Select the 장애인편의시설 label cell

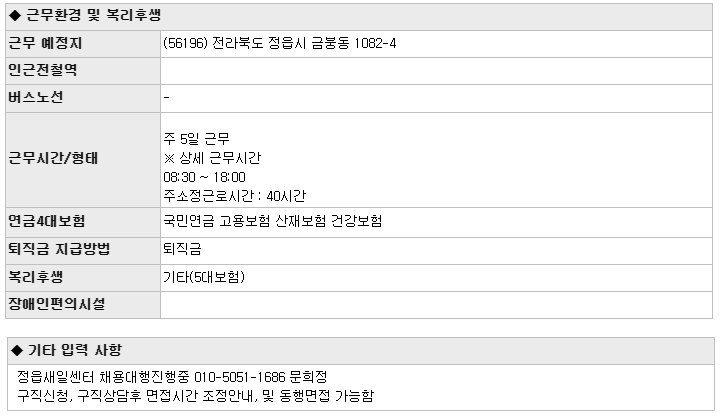coord(83,305)
